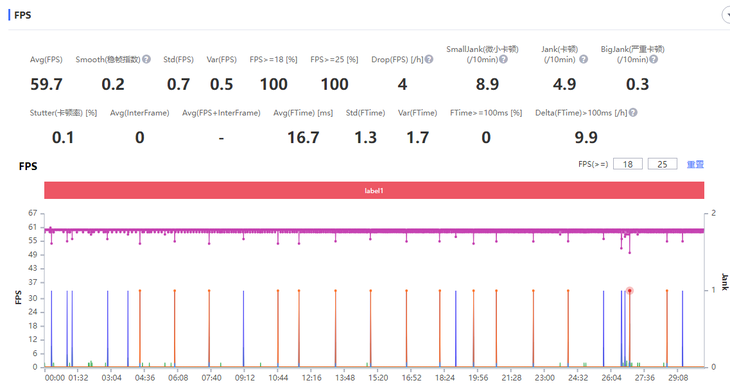This screenshot has width=730, height=385.
Task: Click Jank value 4.9
Action: click(x=564, y=84)
